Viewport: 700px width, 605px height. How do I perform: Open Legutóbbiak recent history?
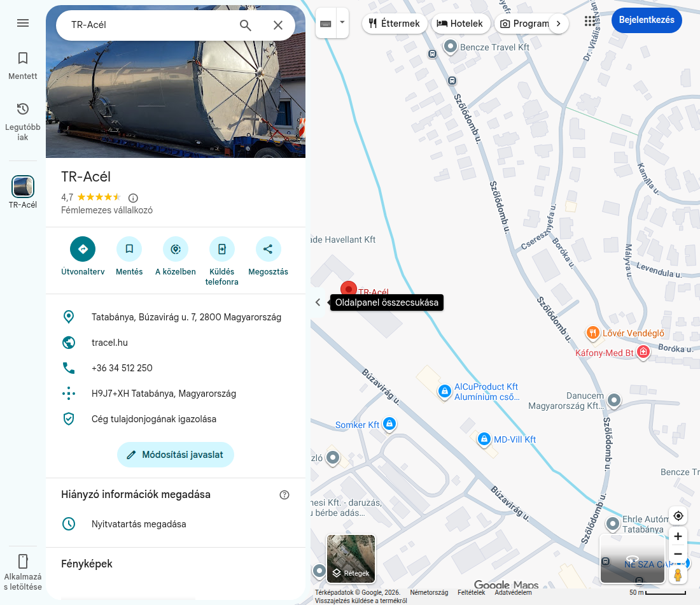(23, 122)
